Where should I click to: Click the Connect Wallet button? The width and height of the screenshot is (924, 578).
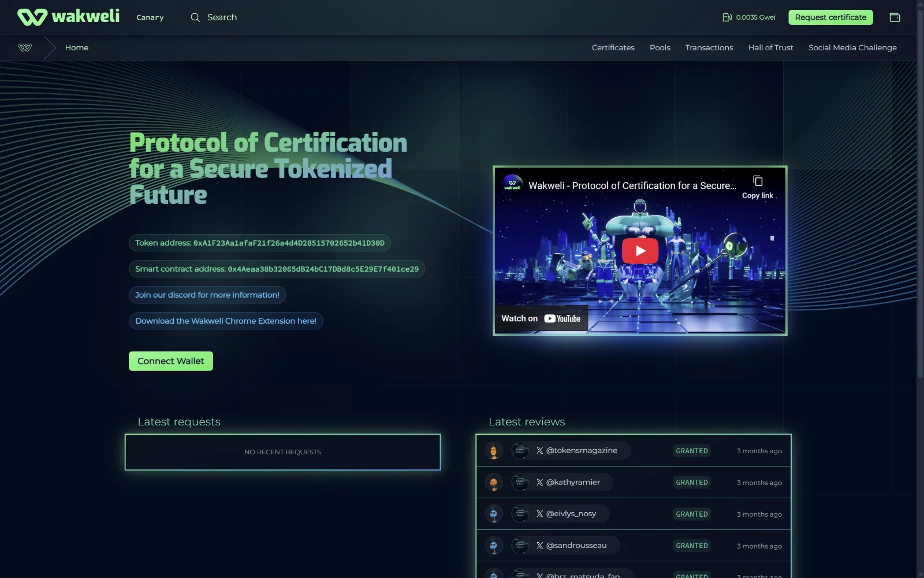tap(170, 361)
